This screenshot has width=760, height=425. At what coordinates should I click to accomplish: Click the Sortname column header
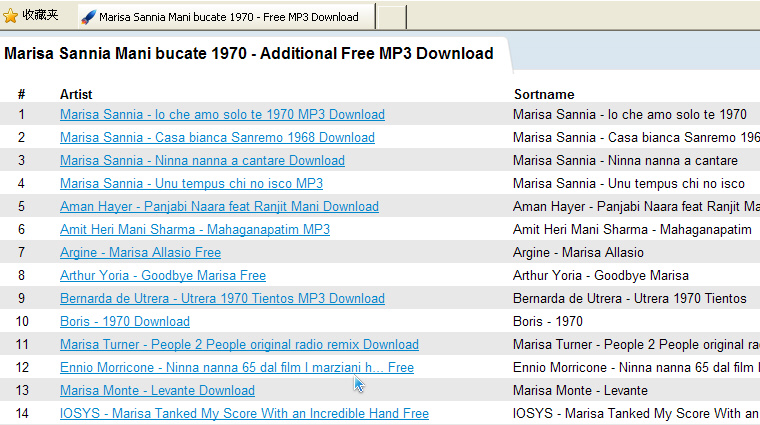544,94
